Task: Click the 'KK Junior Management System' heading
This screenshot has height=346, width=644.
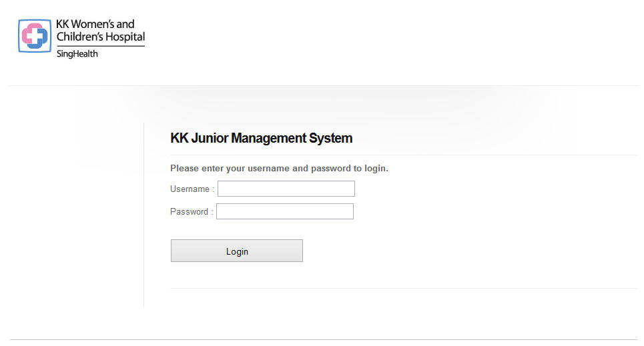Action: tap(261, 138)
